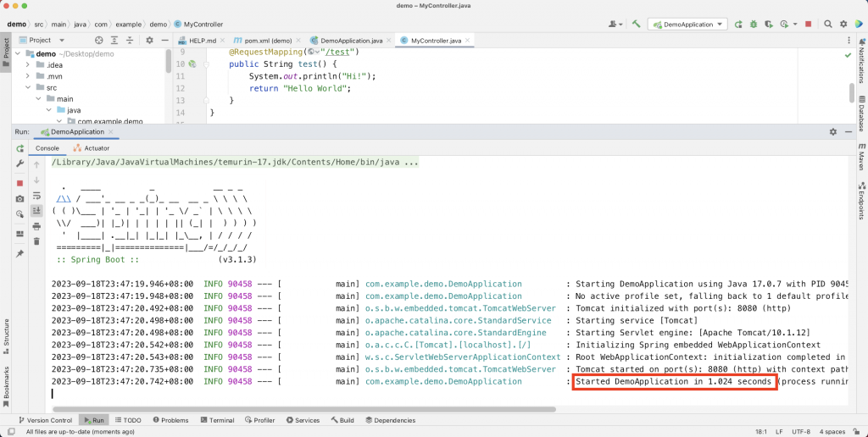Click Print console output icon
The height and width of the screenshot is (437, 868).
pyautogui.click(x=36, y=226)
